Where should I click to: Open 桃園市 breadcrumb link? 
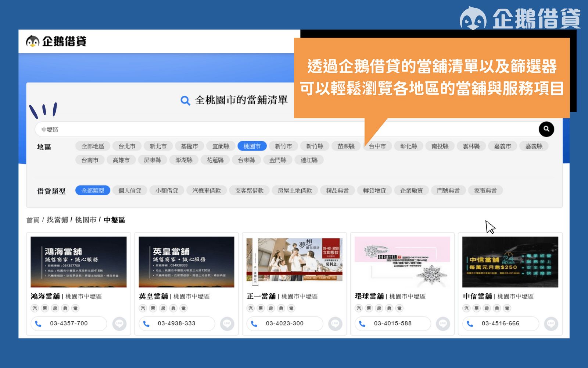(86, 220)
